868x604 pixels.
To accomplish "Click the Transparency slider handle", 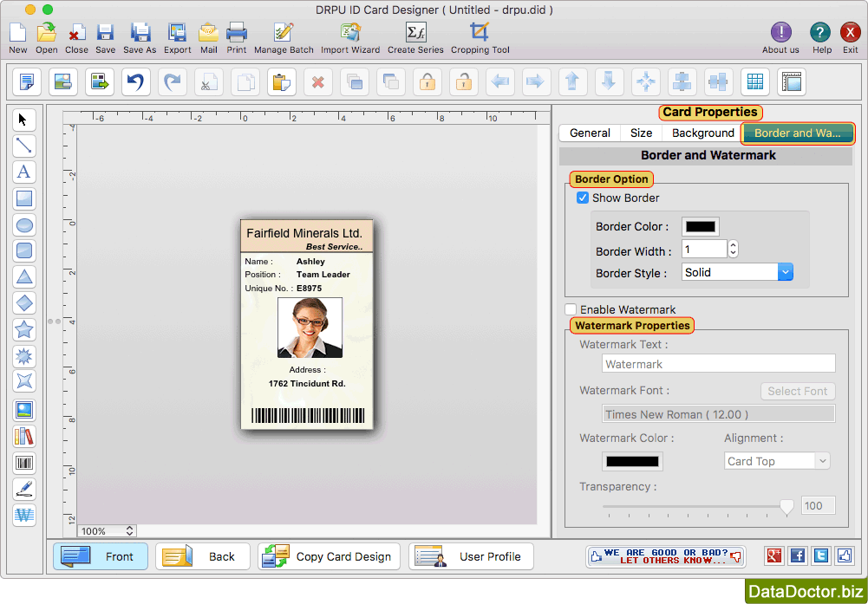I will (x=786, y=507).
